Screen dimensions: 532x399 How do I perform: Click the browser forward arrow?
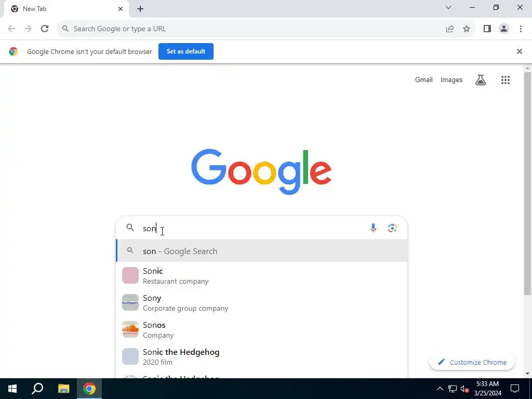pos(28,29)
